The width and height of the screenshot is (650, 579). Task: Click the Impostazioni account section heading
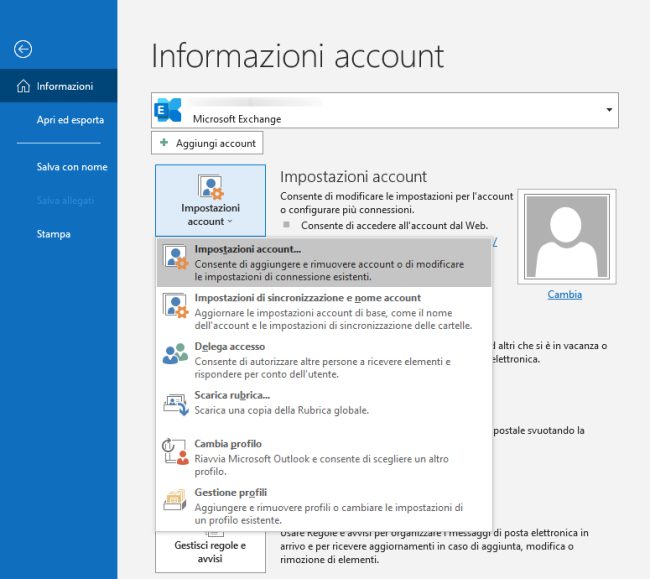pyautogui.click(x=353, y=177)
